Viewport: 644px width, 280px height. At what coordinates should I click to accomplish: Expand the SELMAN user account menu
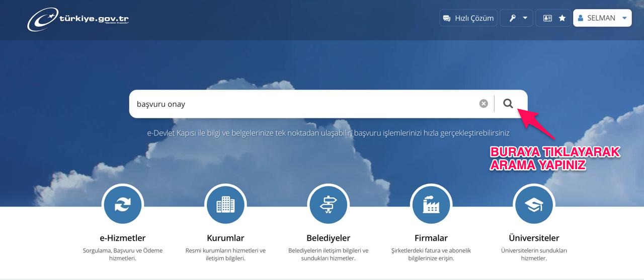pos(602,18)
